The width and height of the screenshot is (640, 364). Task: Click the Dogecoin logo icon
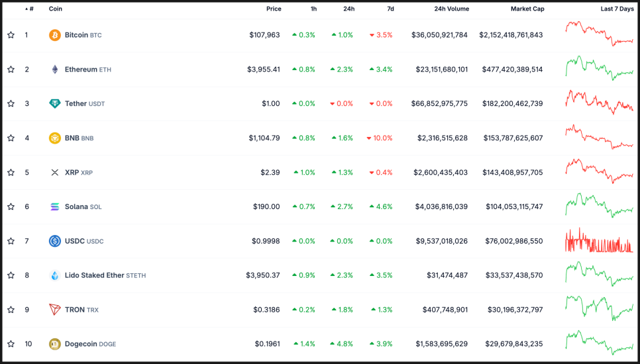point(55,344)
